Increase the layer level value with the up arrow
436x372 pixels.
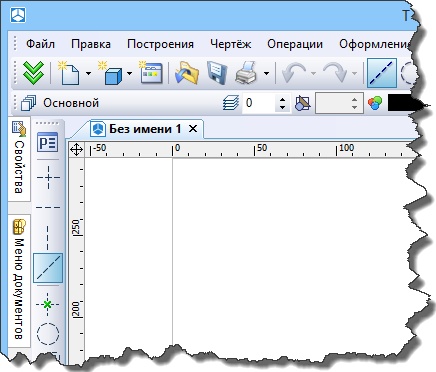click(x=282, y=99)
